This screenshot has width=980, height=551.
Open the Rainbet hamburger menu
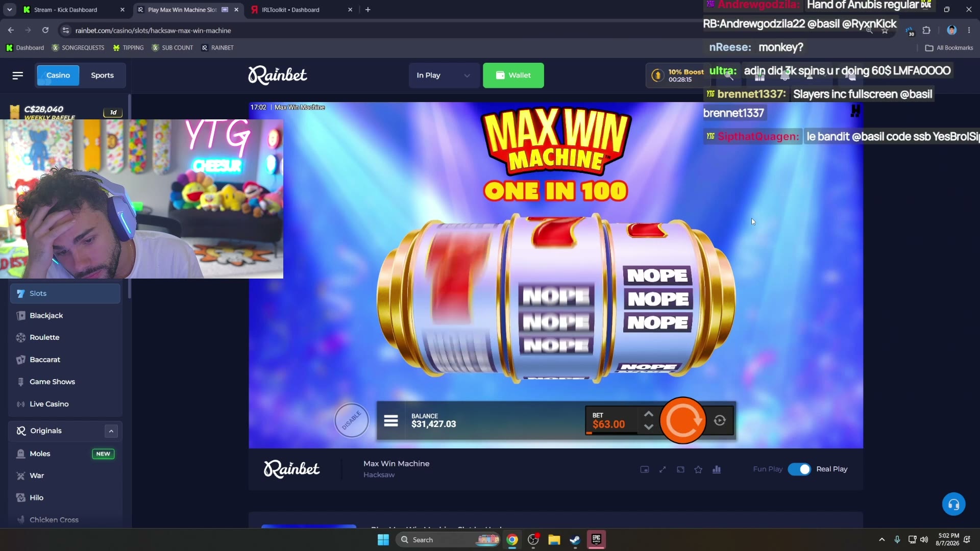tap(18, 76)
